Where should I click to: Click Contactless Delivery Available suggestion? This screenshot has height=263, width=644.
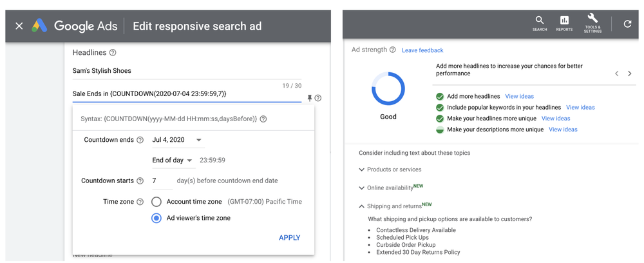point(416,230)
